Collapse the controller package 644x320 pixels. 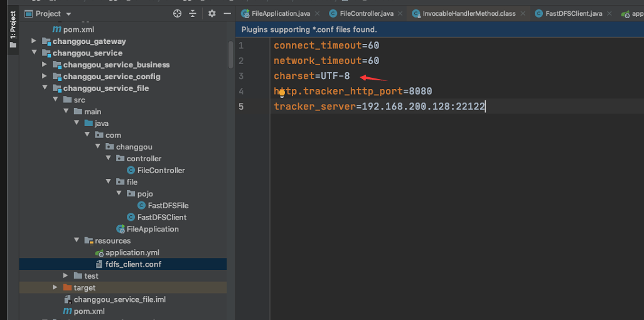click(109, 158)
